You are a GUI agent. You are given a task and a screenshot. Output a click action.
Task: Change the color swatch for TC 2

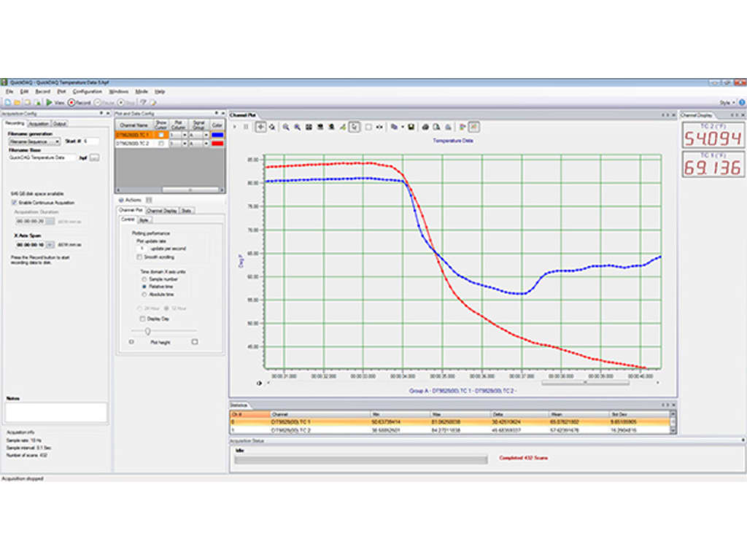(217, 143)
